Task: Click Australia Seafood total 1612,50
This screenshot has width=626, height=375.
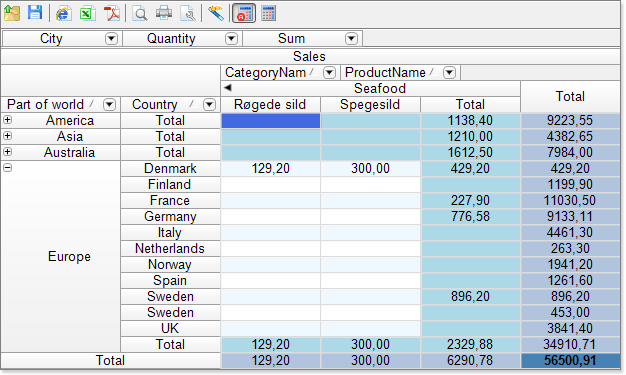Action: [x=470, y=153]
